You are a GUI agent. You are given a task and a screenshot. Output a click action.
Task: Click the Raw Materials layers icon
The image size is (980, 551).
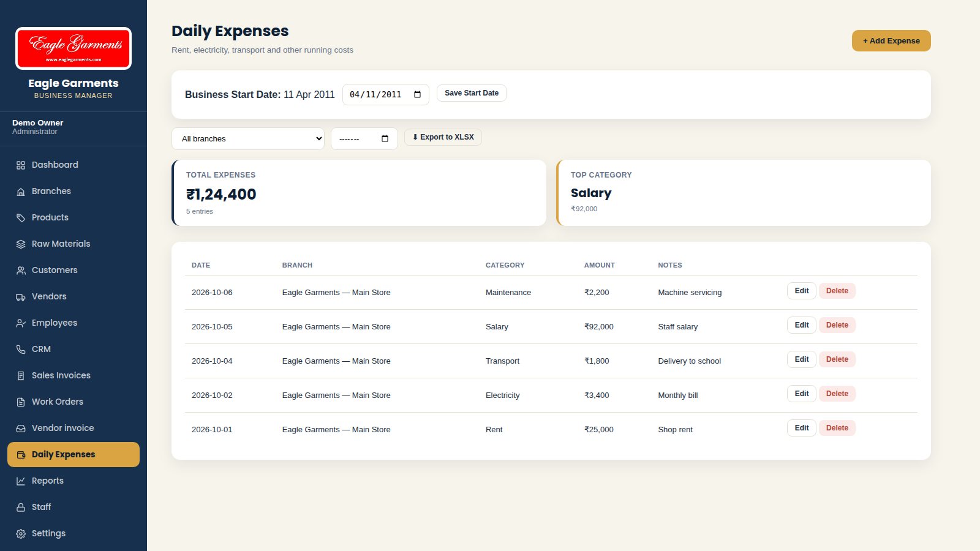[x=21, y=244]
